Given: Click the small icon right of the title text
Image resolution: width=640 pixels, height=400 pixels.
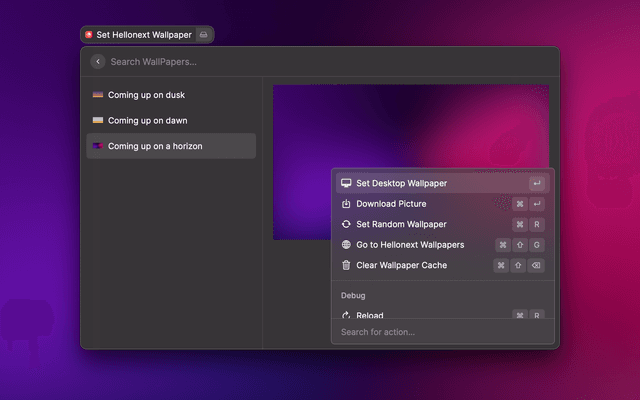Looking at the screenshot, I should 203,34.
